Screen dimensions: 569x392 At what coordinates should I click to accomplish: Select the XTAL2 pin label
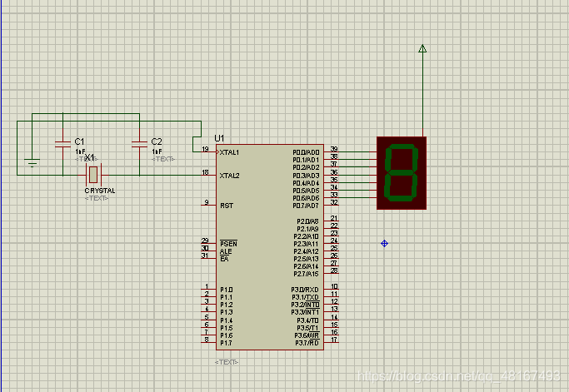click(x=229, y=176)
